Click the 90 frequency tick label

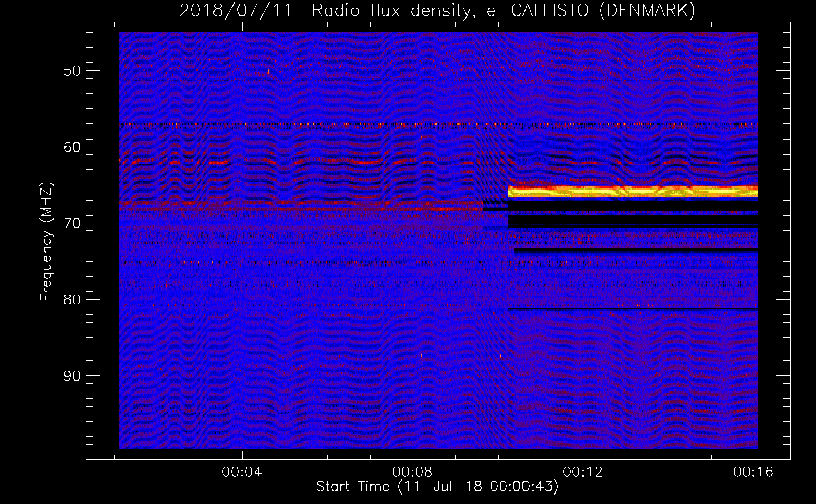pyautogui.click(x=72, y=376)
